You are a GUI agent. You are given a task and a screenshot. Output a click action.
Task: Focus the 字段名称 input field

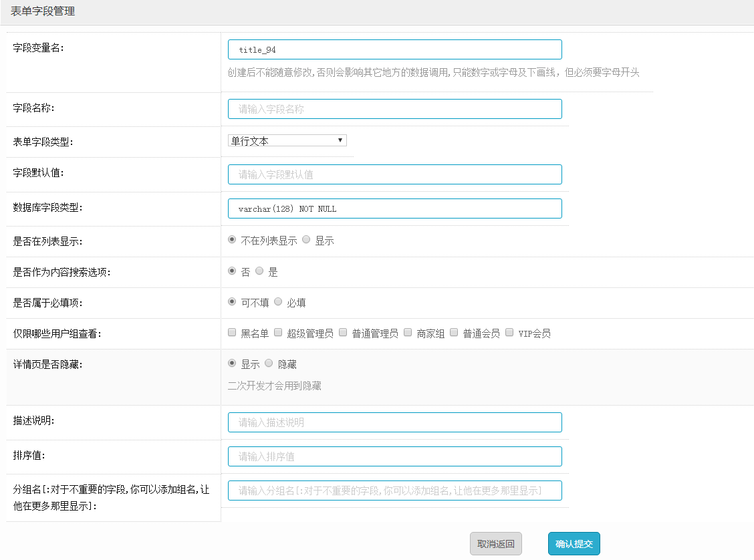(394, 109)
